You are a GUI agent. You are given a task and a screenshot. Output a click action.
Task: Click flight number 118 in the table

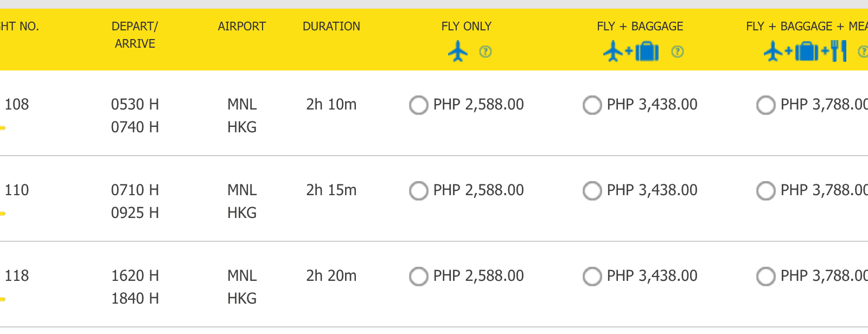(17, 275)
